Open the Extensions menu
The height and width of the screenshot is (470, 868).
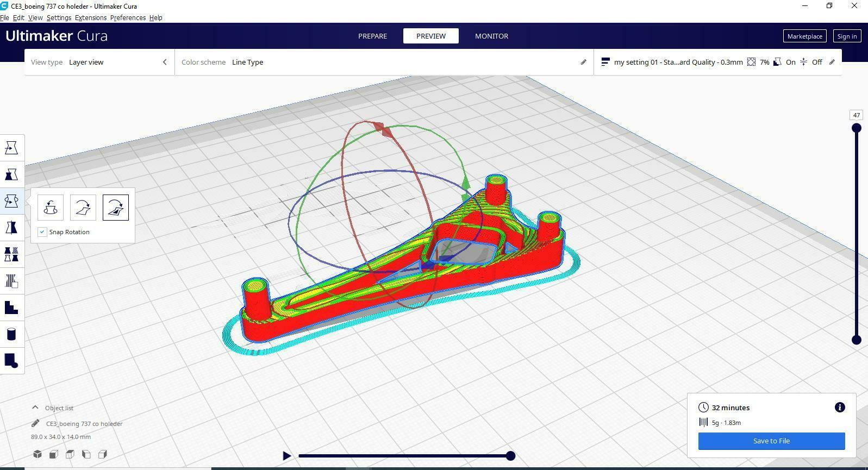91,18
